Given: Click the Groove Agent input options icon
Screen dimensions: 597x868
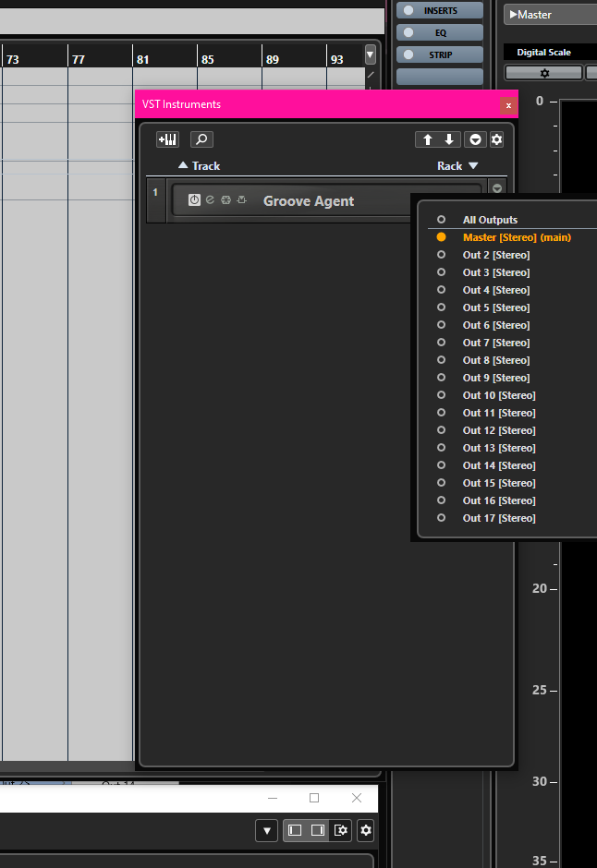Looking at the screenshot, I should click(x=241, y=199).
